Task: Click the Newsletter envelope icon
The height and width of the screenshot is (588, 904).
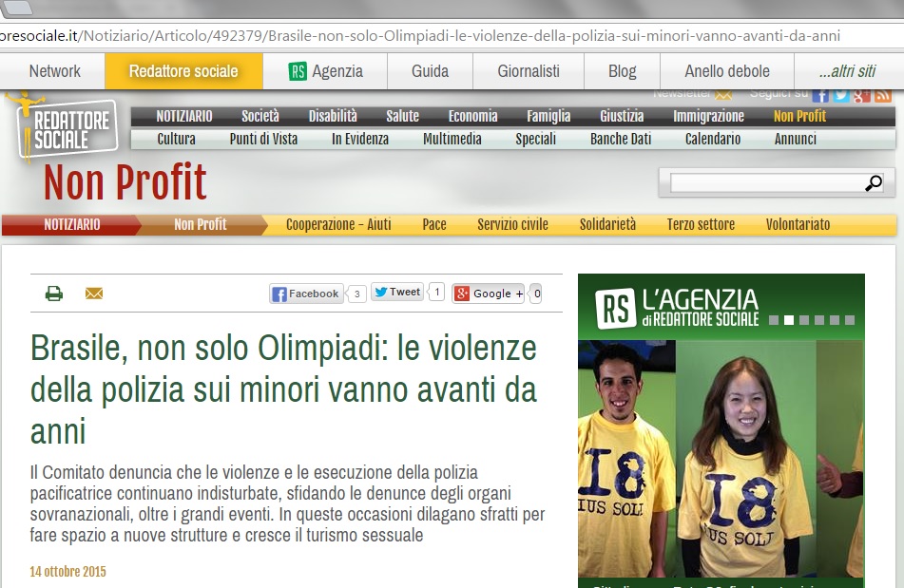Action: (x=723, y=94)
